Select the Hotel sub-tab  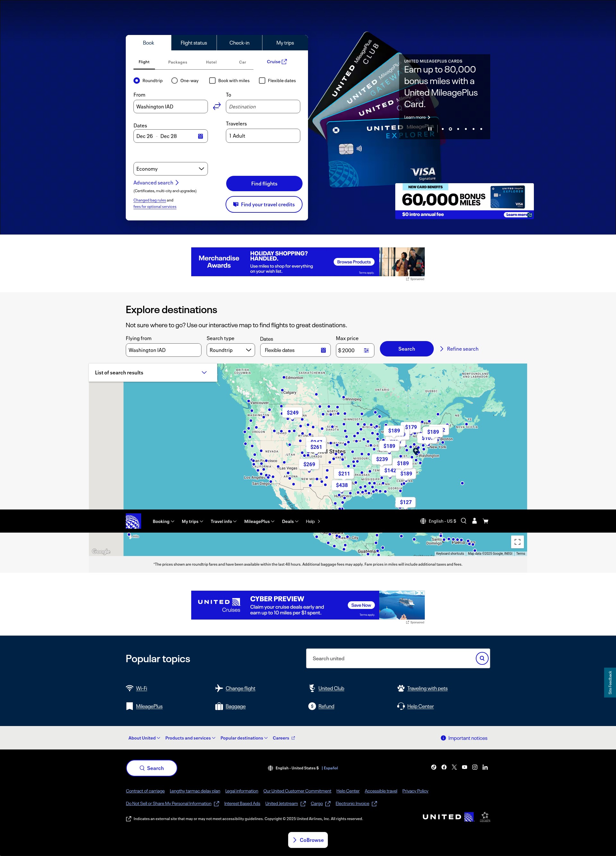[x=211, y=62]
